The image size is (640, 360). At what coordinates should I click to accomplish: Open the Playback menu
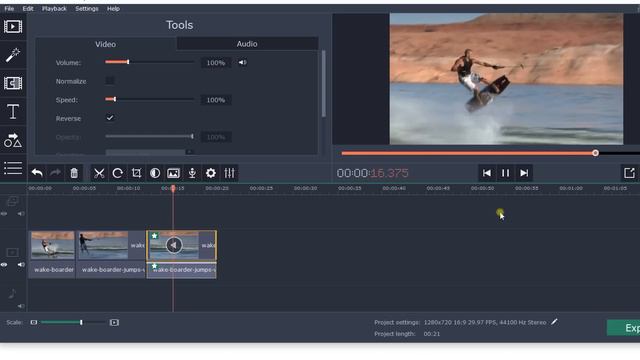tap(54, 9)
